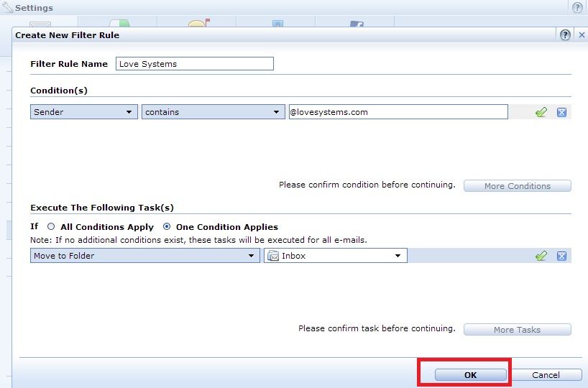Screen dimensions: 588x388
Task: Open the Sender condition field dropdown
Action: pyautogui.click(x=84, y=111)
